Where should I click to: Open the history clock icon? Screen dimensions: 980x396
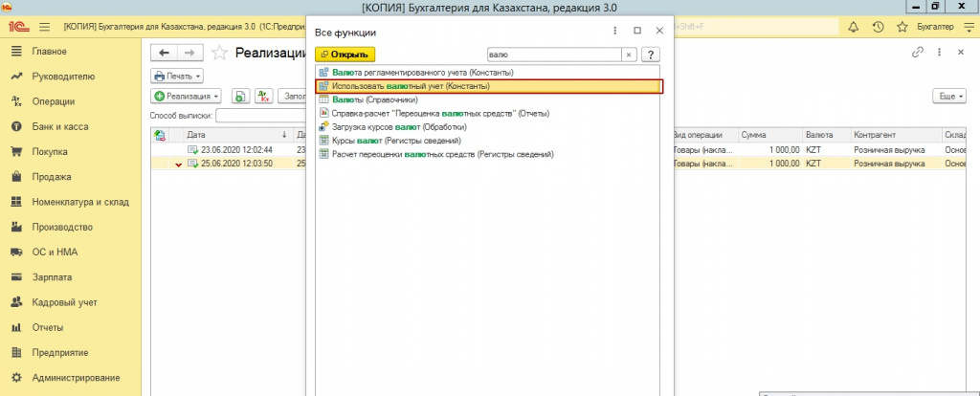[x=878, y=27]
